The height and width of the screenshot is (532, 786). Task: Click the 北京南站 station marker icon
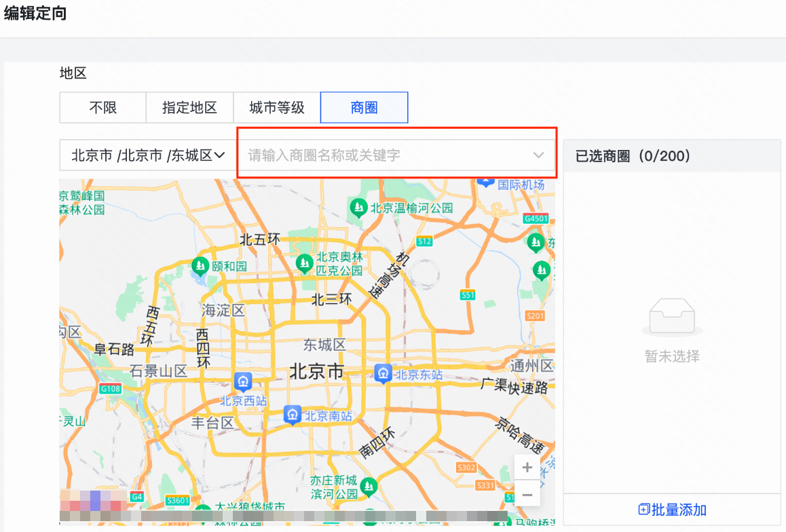click(292, 415)
